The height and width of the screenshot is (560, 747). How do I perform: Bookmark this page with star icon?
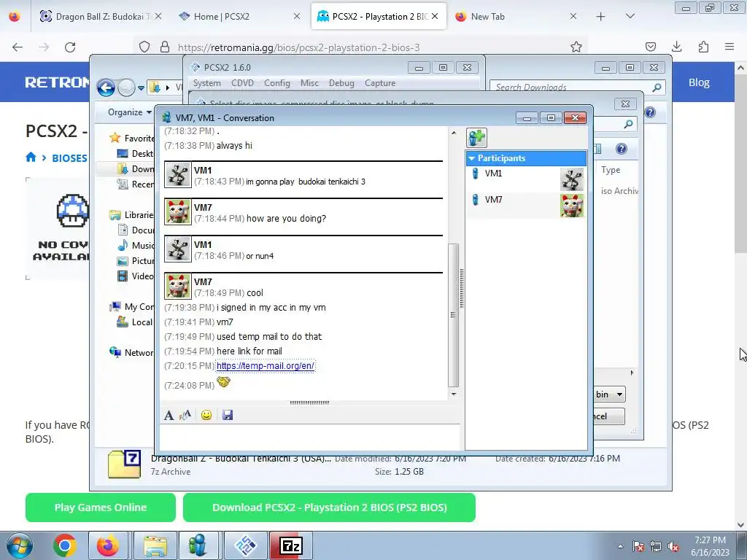pyautogui.click(x=576, y=47)
